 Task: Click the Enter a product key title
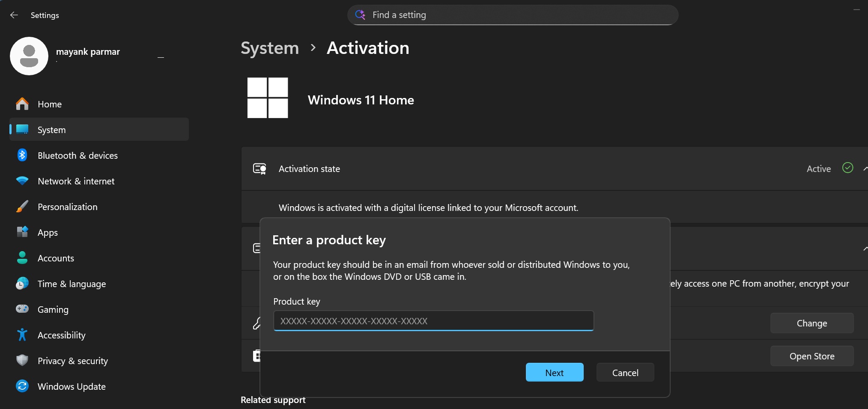click(329, 240)
